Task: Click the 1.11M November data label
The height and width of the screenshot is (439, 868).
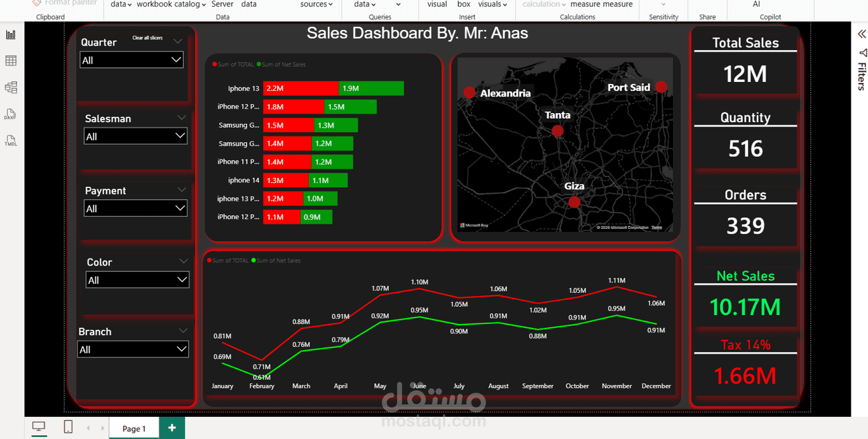Action: click(x=616, y=280)
